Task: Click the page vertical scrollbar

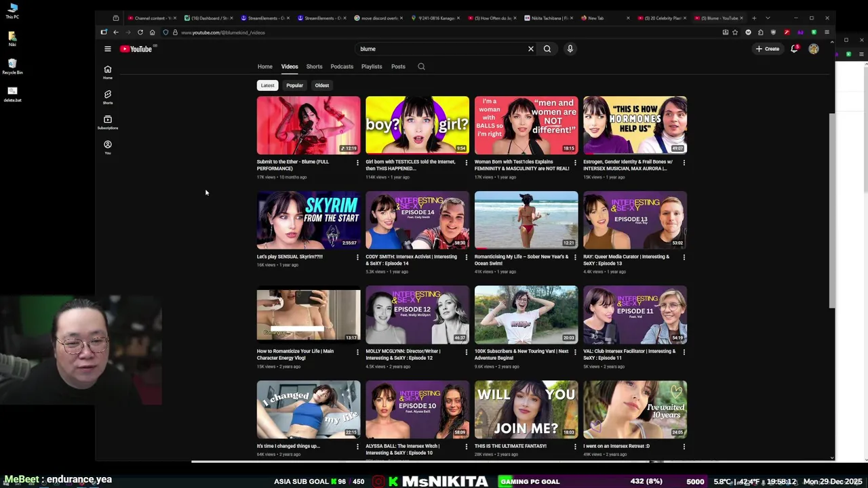Action: [x=832, y=210]
